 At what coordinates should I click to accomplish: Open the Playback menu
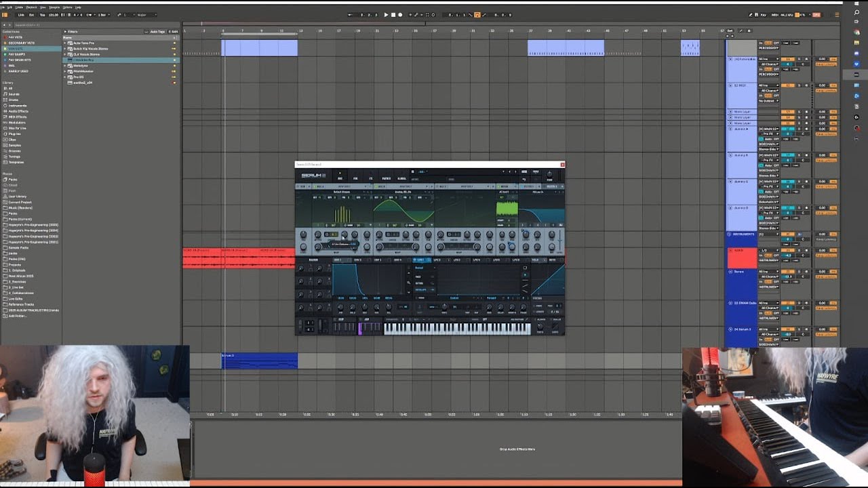[30, 7]
